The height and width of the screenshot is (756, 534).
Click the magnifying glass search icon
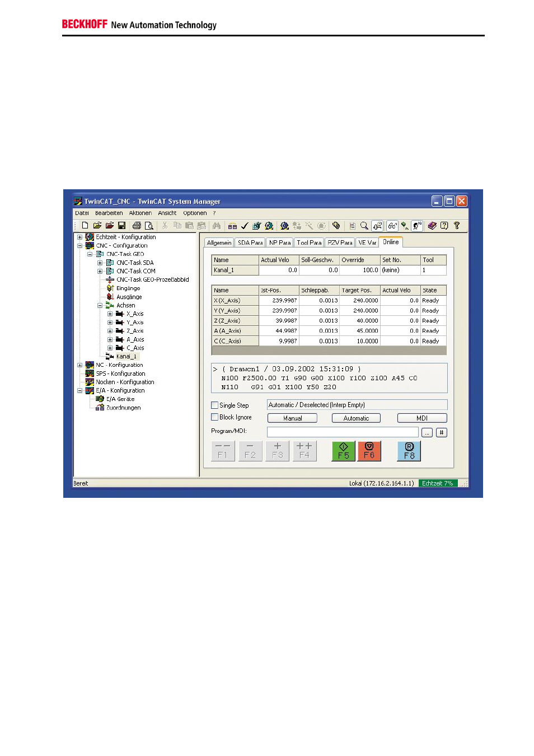tap(364, 226)
